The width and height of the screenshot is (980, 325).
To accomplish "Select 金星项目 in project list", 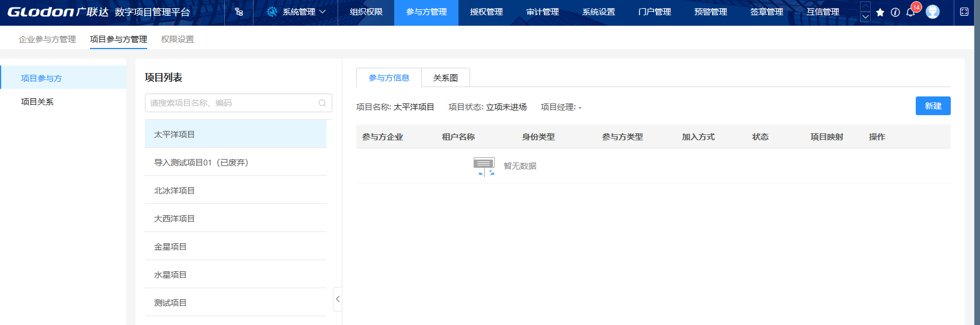I will point(235,246).
